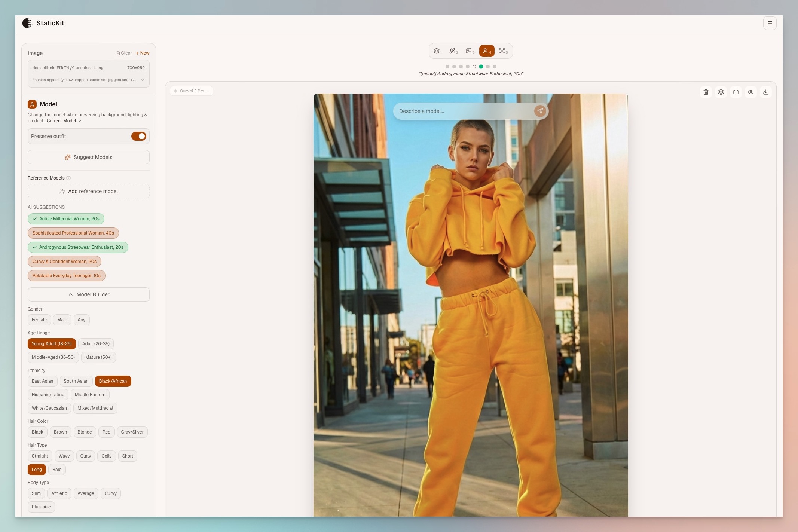The width and height of the screenshot is (798, 532).
Task: Select Female gender option
Action: 39,320
